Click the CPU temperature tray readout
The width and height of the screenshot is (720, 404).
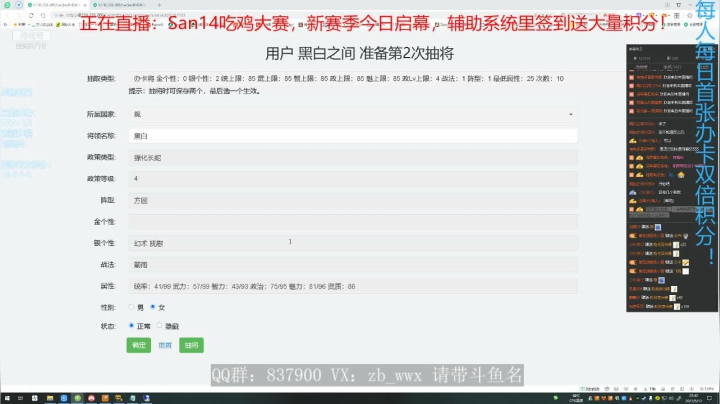576,398
